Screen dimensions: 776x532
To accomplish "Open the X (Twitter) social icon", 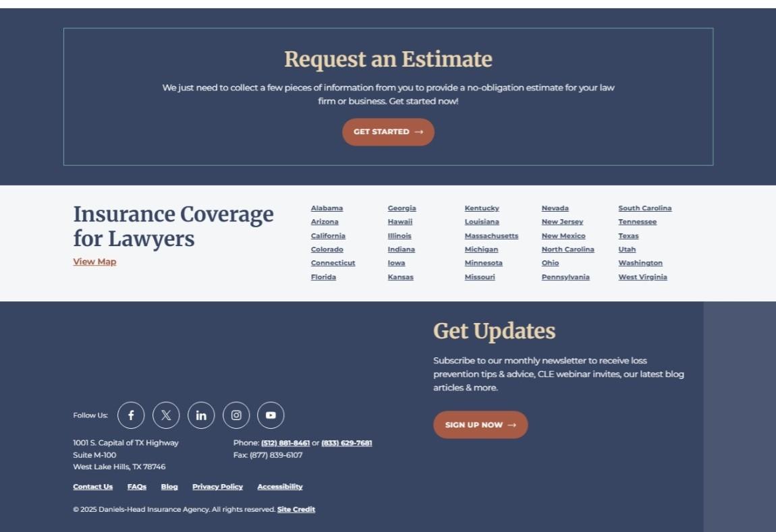I will (x=166, y=415).
